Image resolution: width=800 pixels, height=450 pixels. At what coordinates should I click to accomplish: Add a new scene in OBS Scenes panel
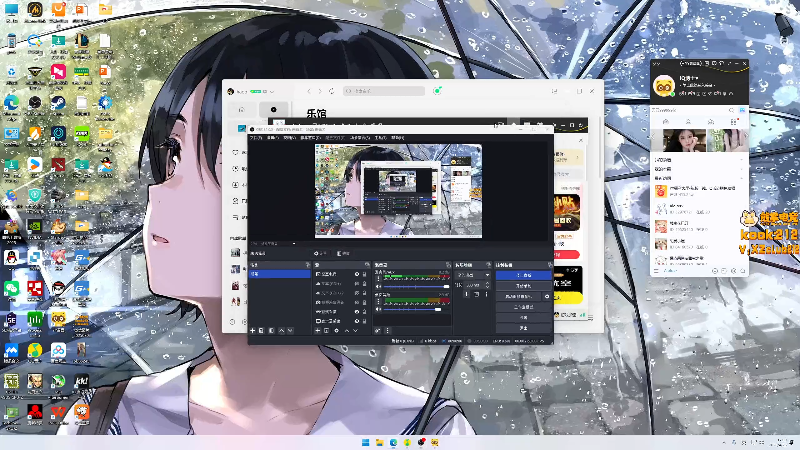(x=252, y=331)
